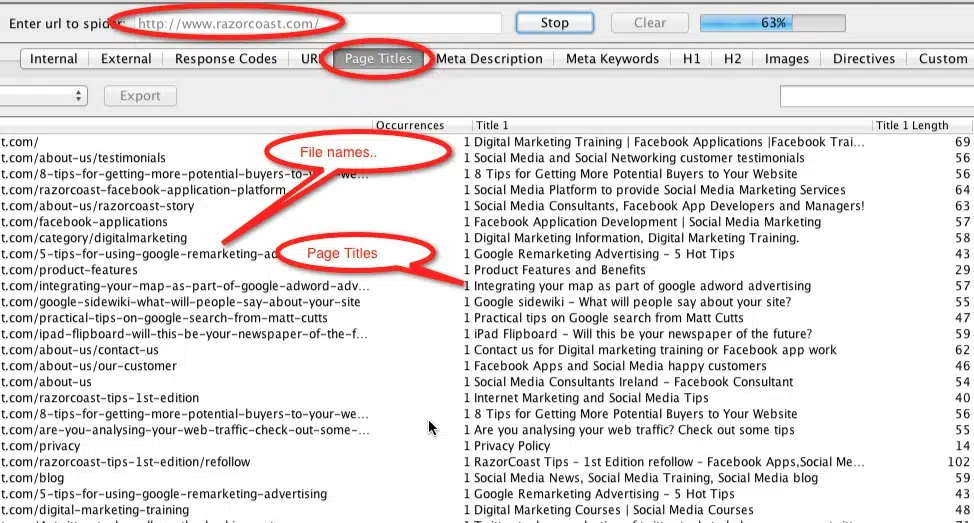Sort by the Title 1 Length column
Viewport: 974px width, 523px height.
point(922,126)
